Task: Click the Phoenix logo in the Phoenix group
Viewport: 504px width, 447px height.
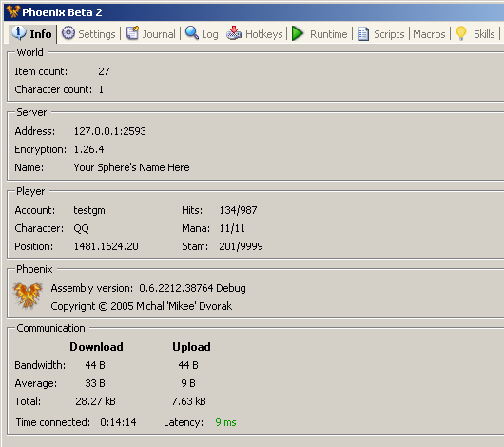Action: pos(28,296)
